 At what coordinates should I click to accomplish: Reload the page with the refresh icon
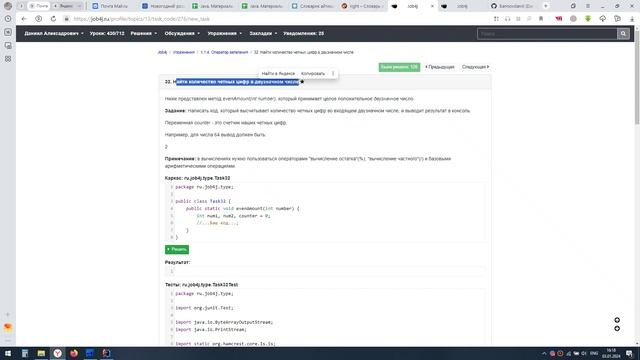pyautogui.click(x=53, y=19)
